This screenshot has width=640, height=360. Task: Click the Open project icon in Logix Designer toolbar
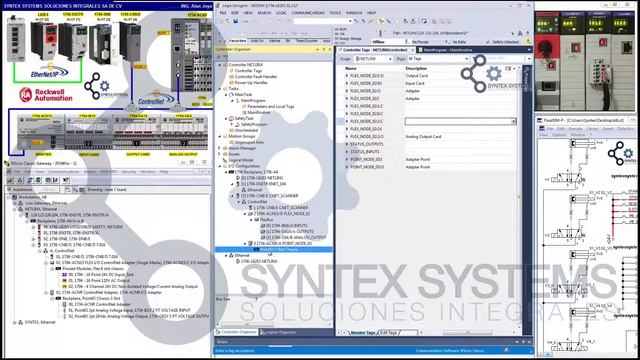point(228,21)
